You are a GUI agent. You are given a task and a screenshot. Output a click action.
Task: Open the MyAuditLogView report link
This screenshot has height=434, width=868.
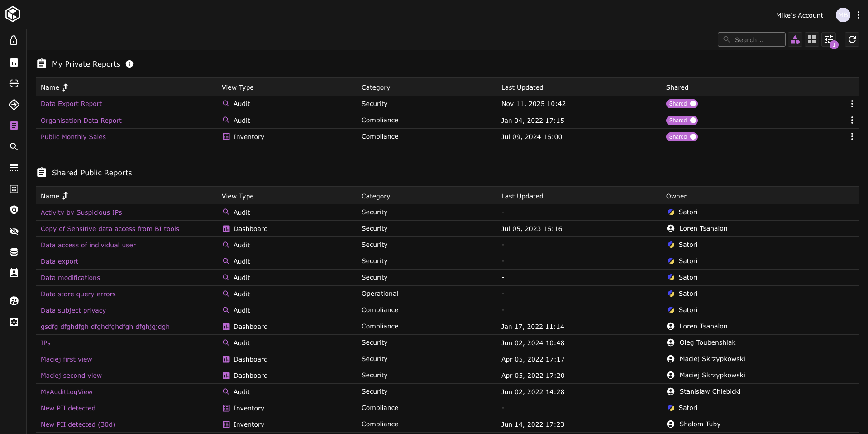67,392
